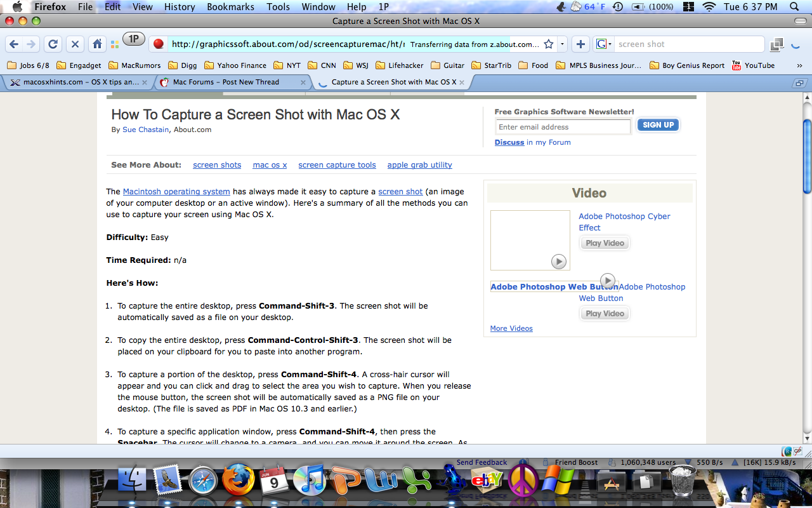812x508 pixels.
Task: Click the Time Machine menu bar icon
Action: point(618,7)
